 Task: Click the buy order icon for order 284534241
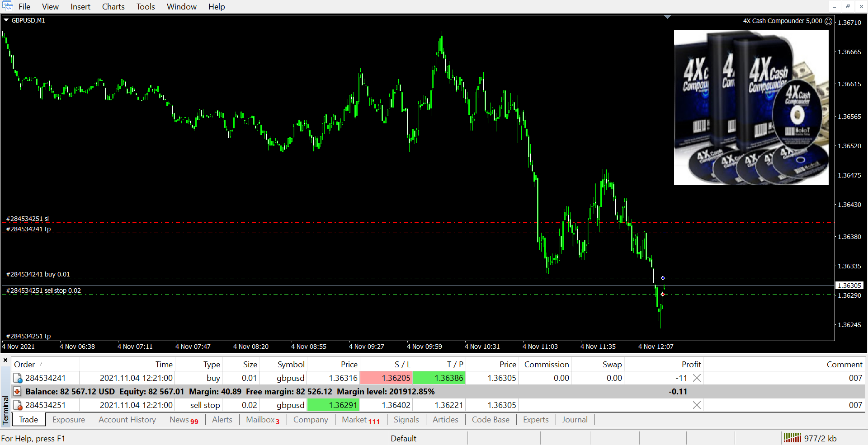[x=18, y=378]
